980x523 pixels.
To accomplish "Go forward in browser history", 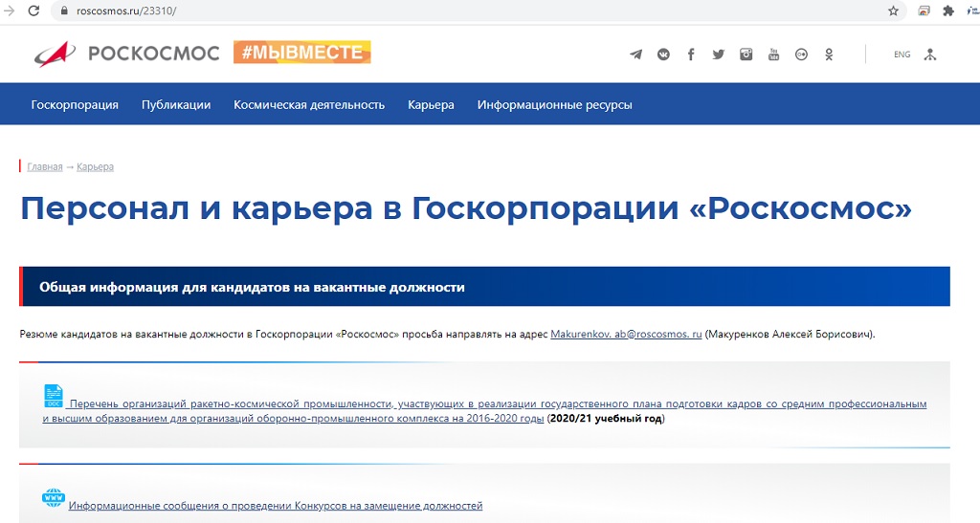I will point(9,11).
